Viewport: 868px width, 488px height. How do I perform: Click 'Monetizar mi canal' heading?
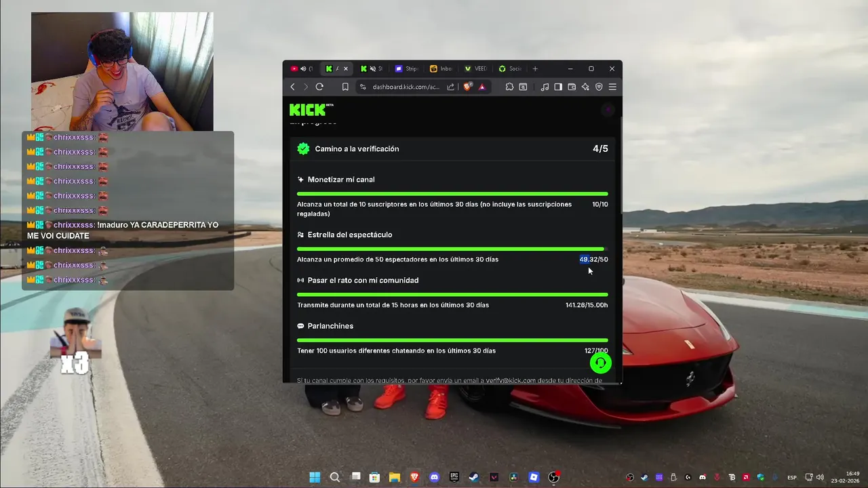tap(341, 180)
